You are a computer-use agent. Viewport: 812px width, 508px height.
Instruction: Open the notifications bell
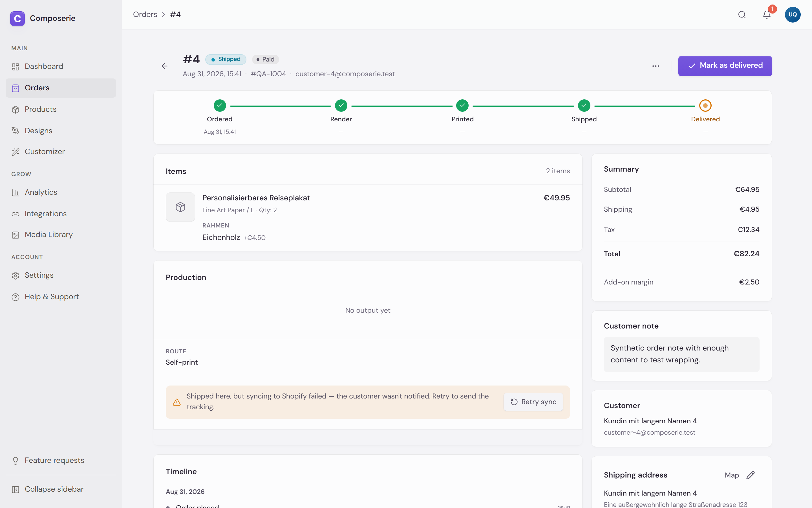767,14
